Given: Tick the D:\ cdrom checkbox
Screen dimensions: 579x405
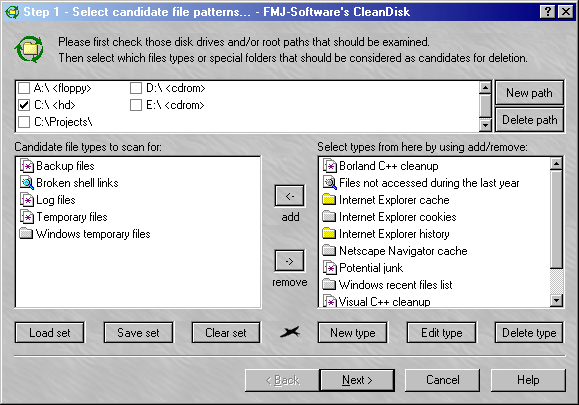Looking at the screenshot, I should [136, 88].
